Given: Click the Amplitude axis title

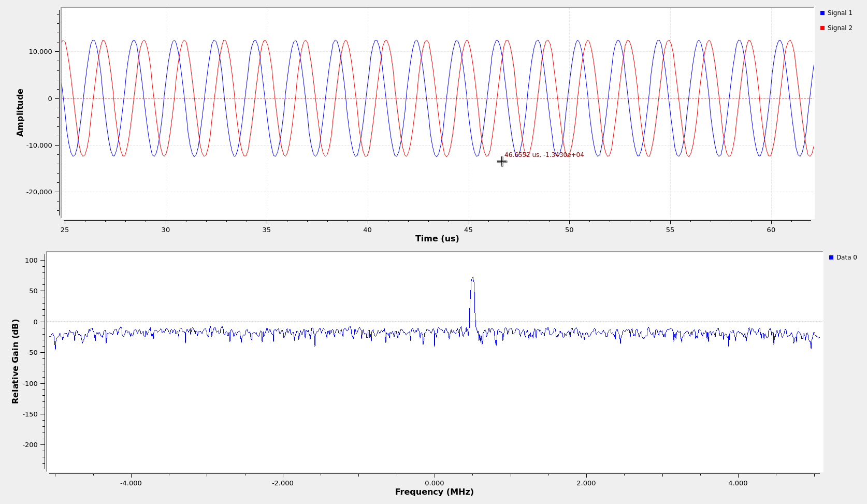Looking at the screenshot, I should pos(20,112).
